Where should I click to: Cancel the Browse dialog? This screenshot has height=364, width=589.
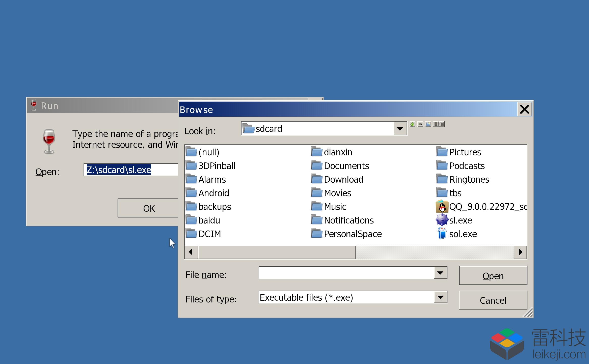pyautogui.click(x=493, y=300)
